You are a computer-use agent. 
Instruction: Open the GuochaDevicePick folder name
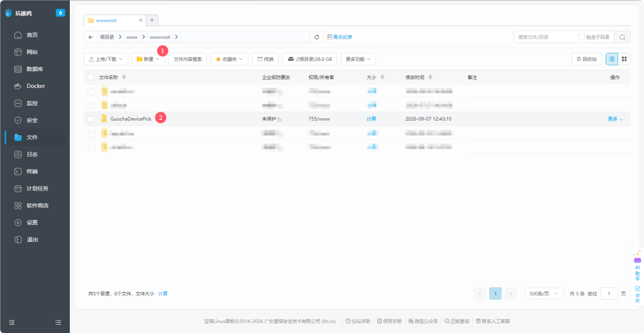click(x=131, y=119)
